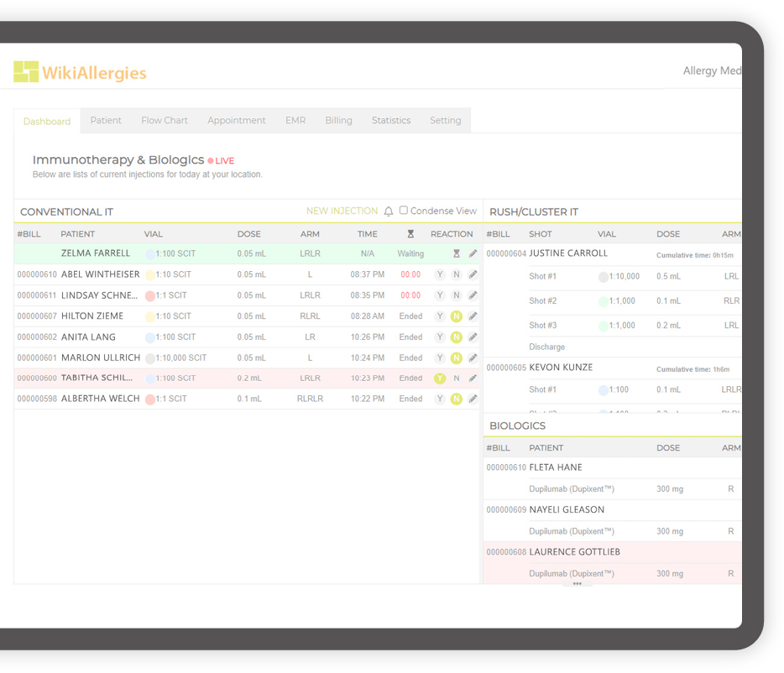The image size is (784, 673).
Task: Click edit pencil on Albertha Welch row
Action: pos(473,399)
